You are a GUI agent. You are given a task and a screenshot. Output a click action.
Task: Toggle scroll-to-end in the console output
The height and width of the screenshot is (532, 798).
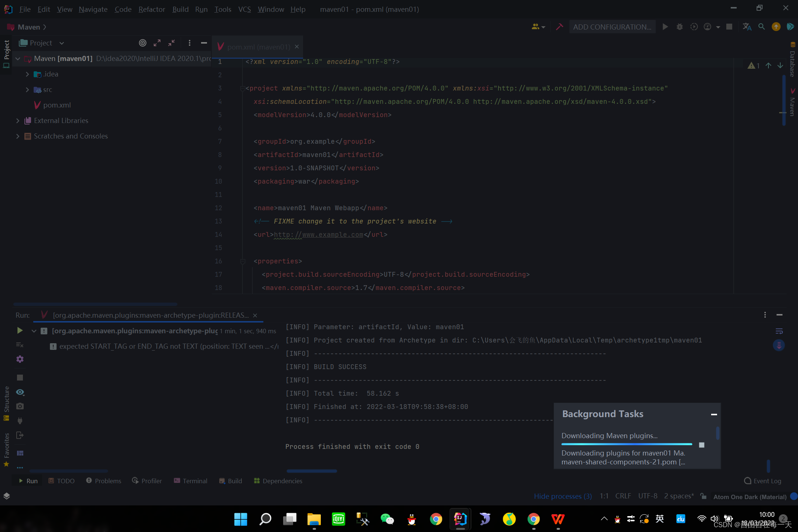779,345
